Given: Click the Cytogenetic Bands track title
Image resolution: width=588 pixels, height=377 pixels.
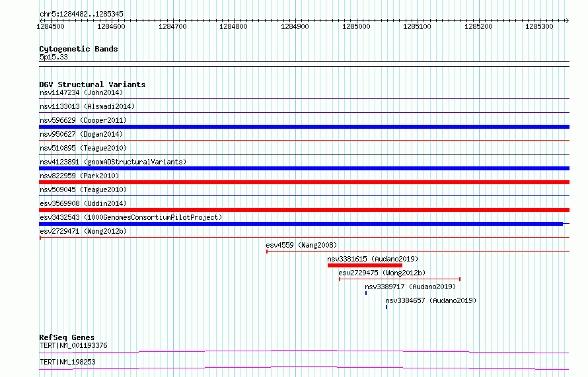Looking at the screenshot, I should coord(79,49).
